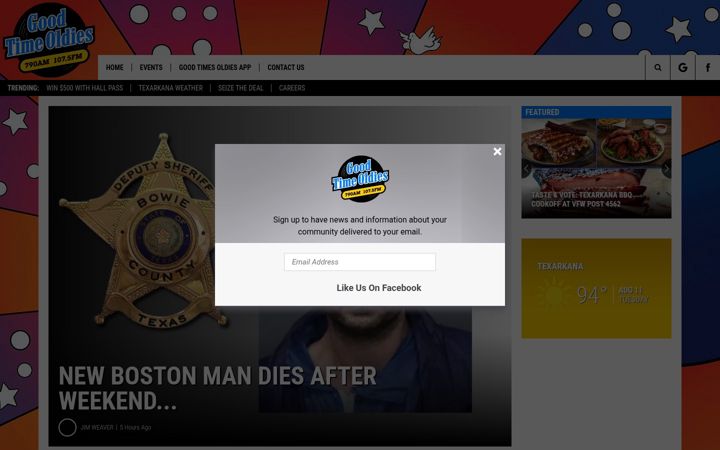Click the Good Time Oldies popup logo
Image resolution: width=720 pixels, height=450 pixels.
pyautogui.click(x=360, y=179)
